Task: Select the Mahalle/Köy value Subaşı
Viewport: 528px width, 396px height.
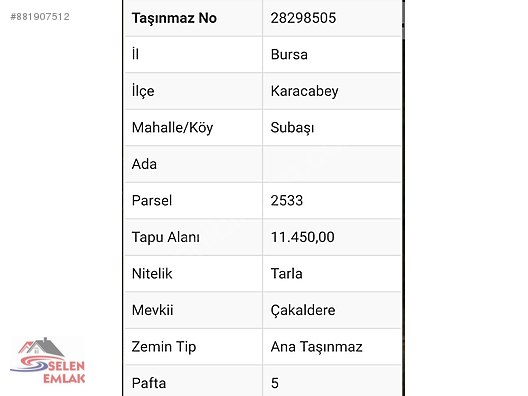Action: click(x=292, y=128)
